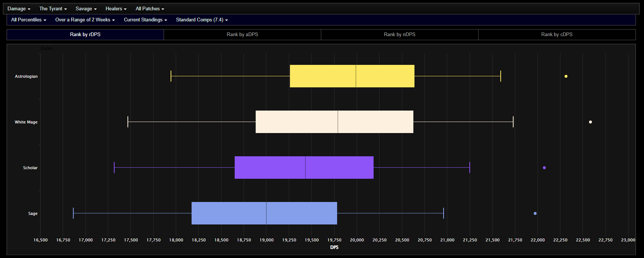This screenshot has height=258, width=644.
Task: Click the Astrologian yellow outlier dot
Action: [x=566, y=76]
